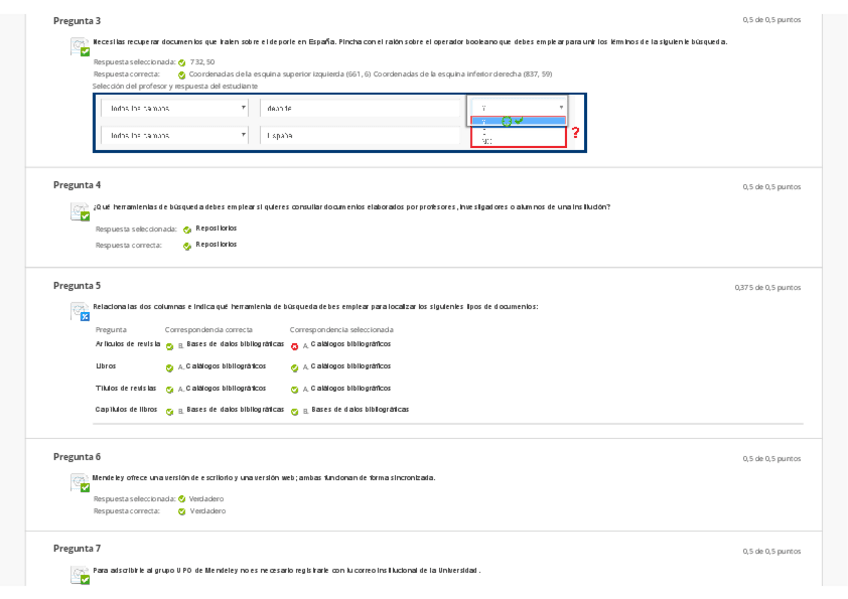
Task: Click the Respuesta correcta label in Pregunta 4
Action: [129, 245]
